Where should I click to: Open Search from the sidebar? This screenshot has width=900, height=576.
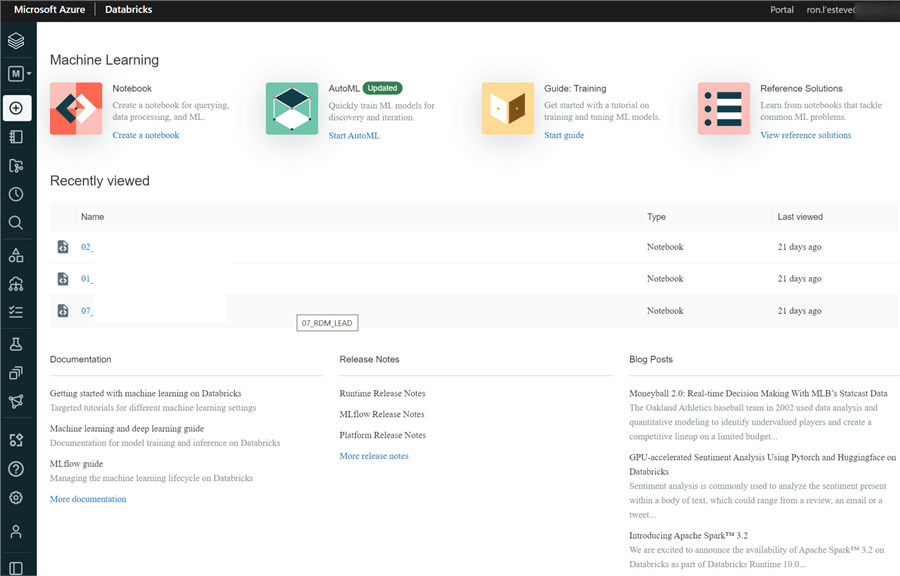coord(15,222)
